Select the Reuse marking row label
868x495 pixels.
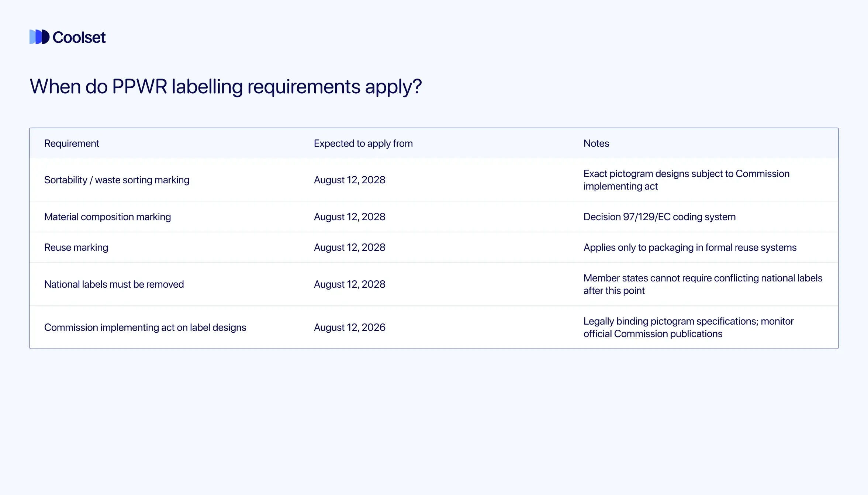[76, 247]
